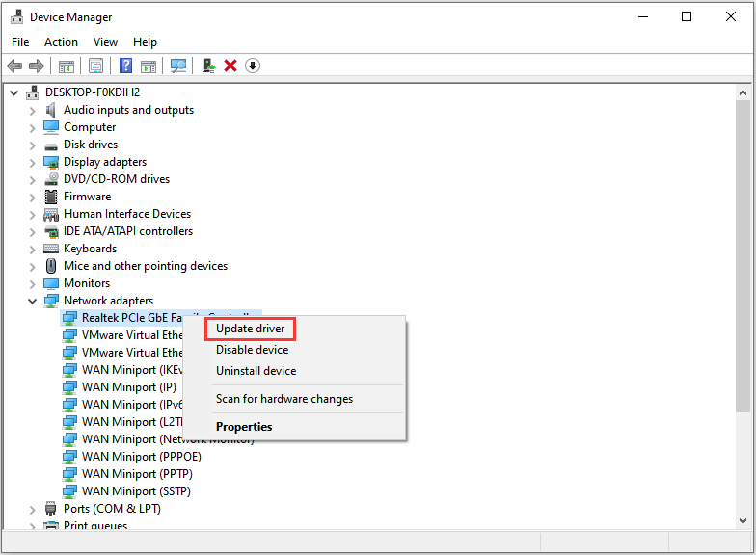This screenshot has height=555, width=756.
Task: Click the Monitors icon
Action: tap(50, 283)
